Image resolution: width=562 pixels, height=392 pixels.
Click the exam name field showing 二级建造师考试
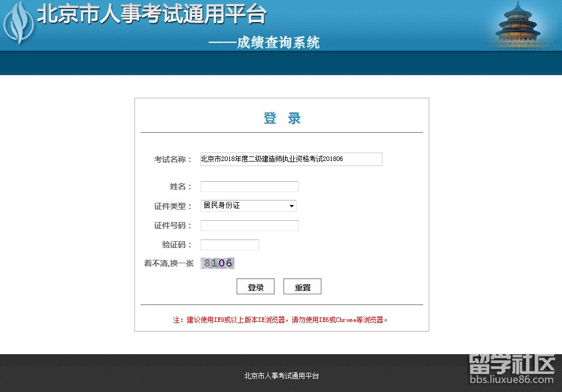(x=291, y=159)
